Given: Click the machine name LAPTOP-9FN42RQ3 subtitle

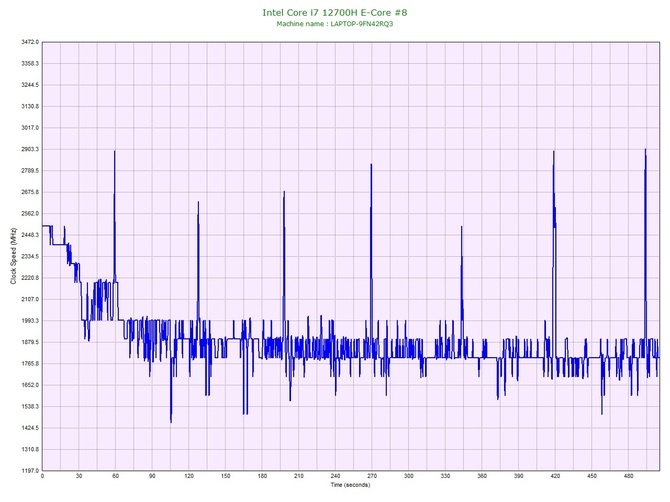Looking at the screenshot, I should pyautogui.click(x=335, y=24).
